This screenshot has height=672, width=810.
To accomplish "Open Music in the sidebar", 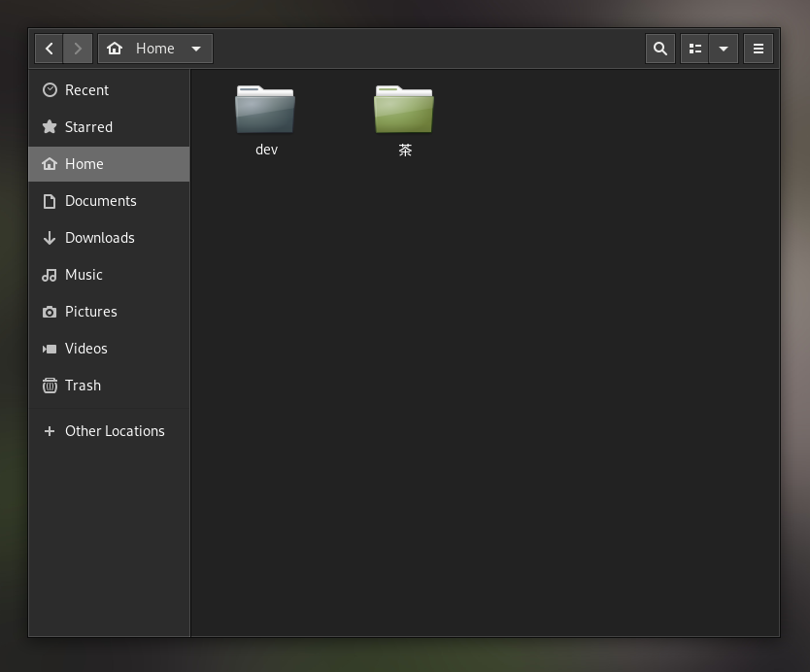I will coord(109,275).
